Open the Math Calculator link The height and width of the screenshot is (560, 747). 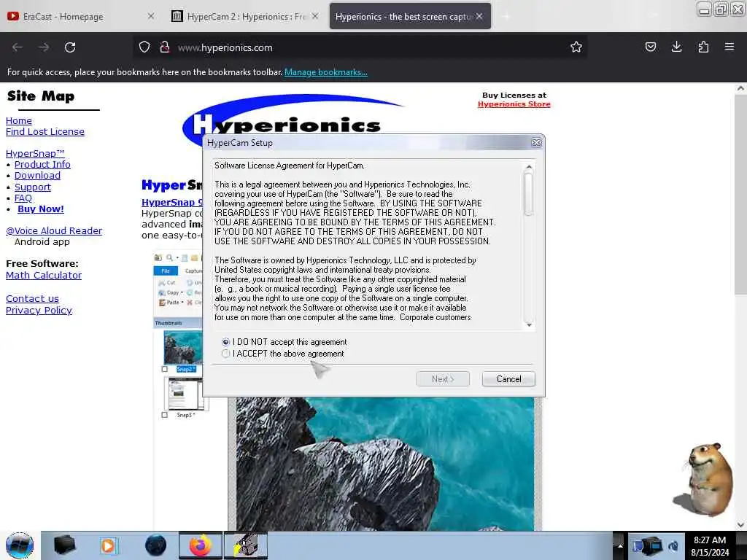click(x=44, y=275)
